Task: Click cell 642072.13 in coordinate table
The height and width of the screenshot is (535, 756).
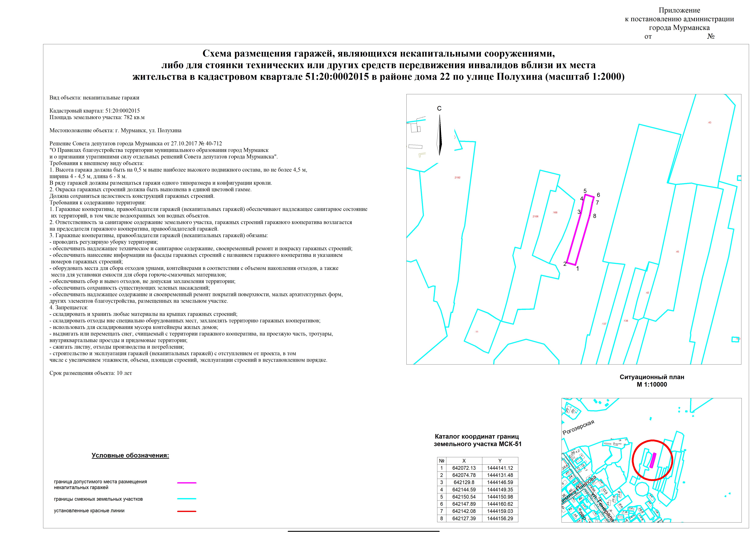Action: point(464,468)
